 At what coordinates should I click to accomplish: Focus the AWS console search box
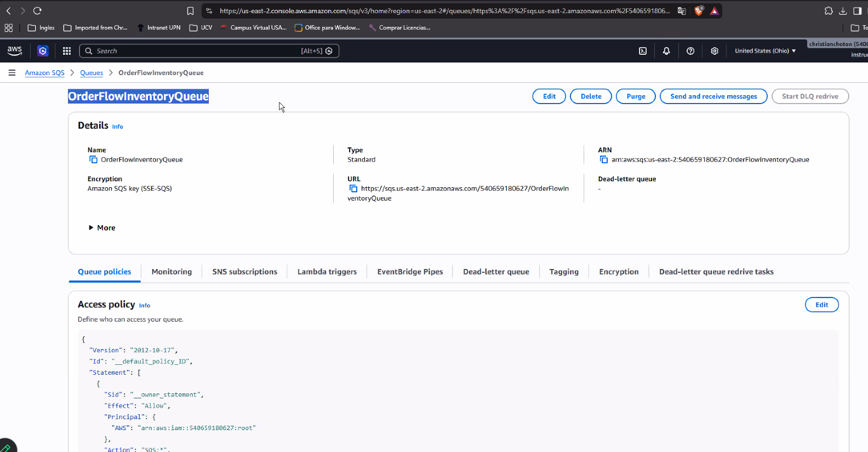(x=209, y=51)
